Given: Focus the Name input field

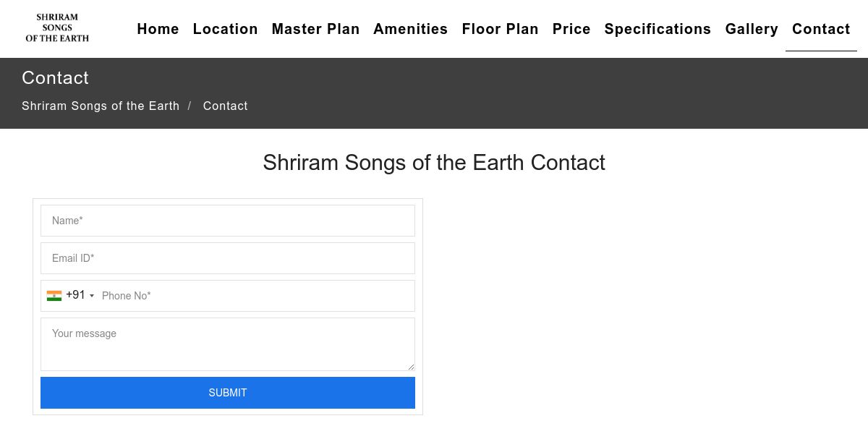Looking at the screenshot, I should tap(228, 221).
